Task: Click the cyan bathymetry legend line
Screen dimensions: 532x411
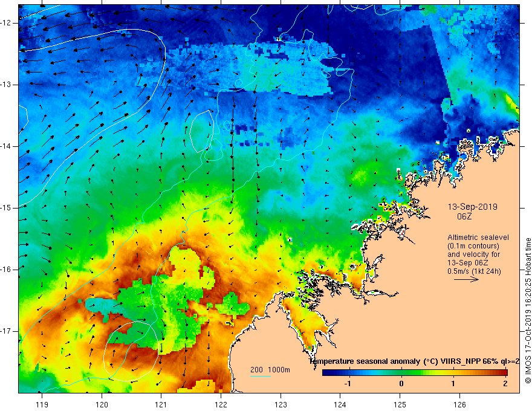Action: 261,376
